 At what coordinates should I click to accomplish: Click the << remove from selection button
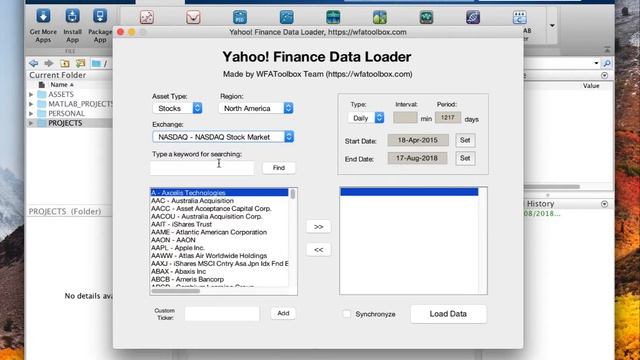tap(318, 249)
